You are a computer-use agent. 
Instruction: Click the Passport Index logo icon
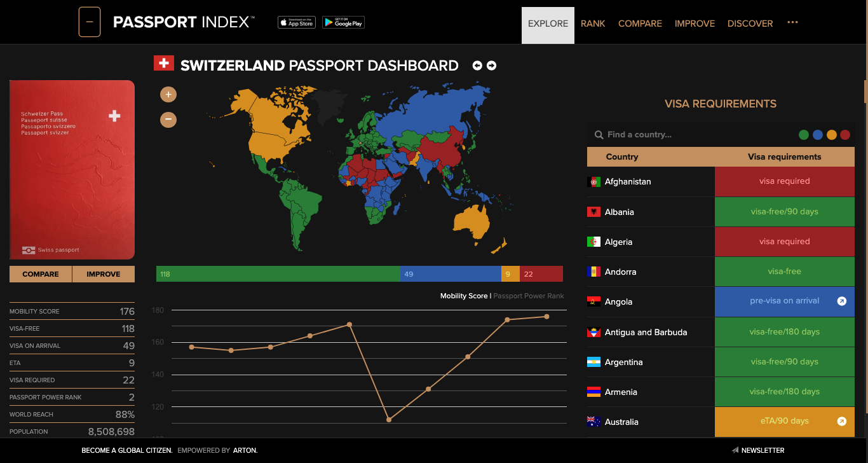90,22
